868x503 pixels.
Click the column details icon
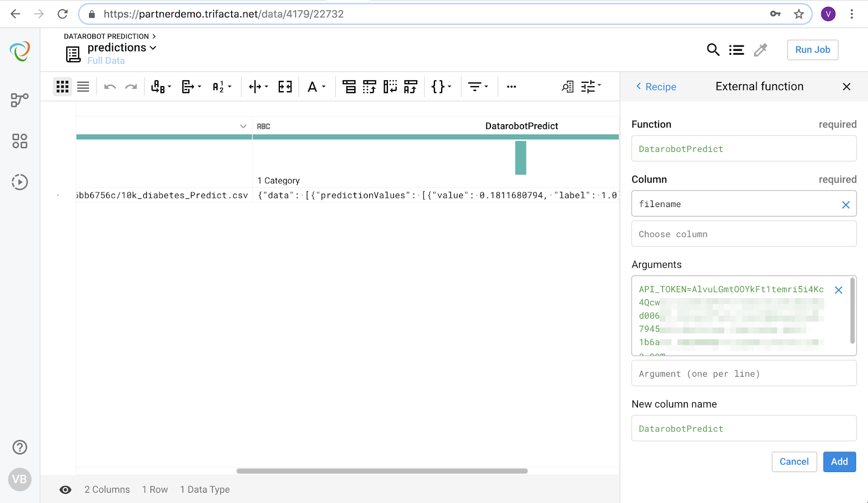tap(567, 87)
